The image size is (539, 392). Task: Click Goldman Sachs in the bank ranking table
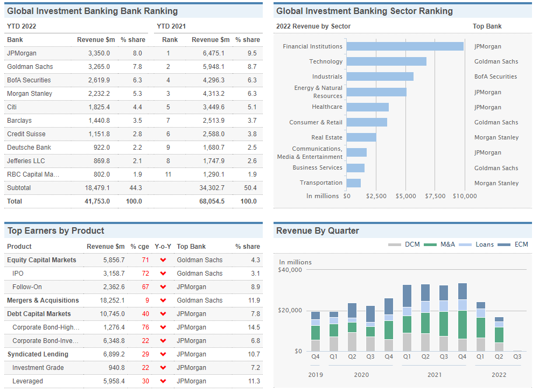pyautogui.click(x=30, y=67)
